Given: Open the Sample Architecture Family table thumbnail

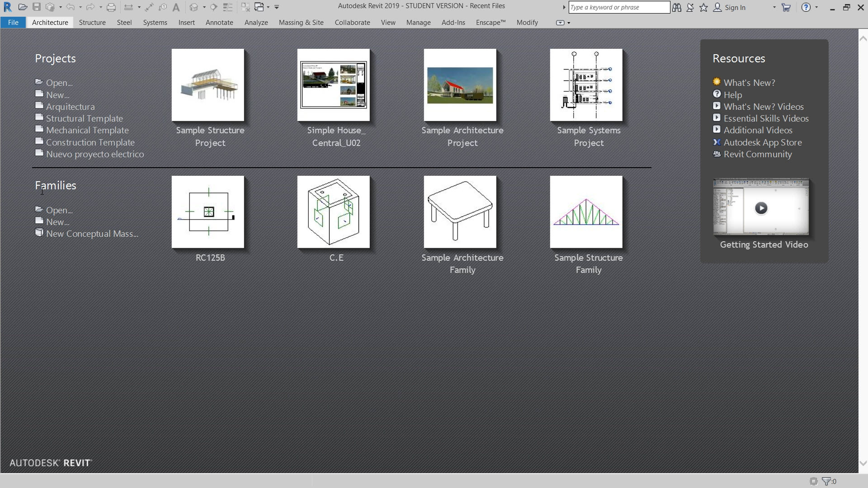Looking at the screenshot, I should coord(460,212).
